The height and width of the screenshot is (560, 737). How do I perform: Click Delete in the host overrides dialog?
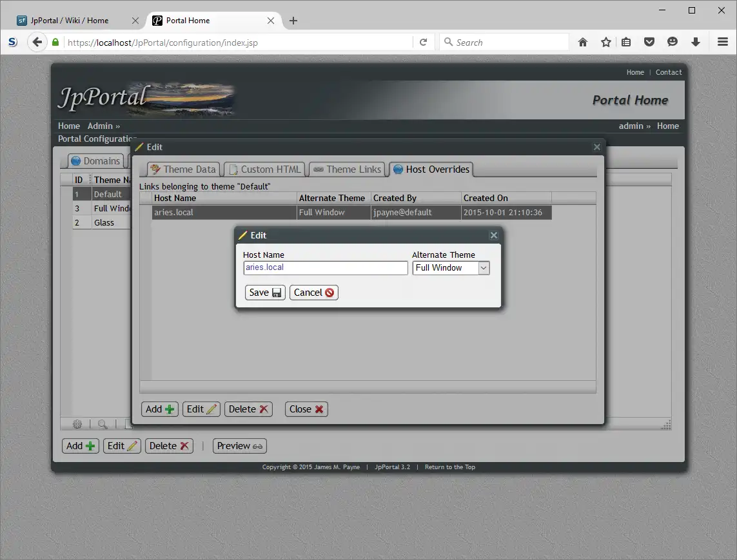[248, 409]
